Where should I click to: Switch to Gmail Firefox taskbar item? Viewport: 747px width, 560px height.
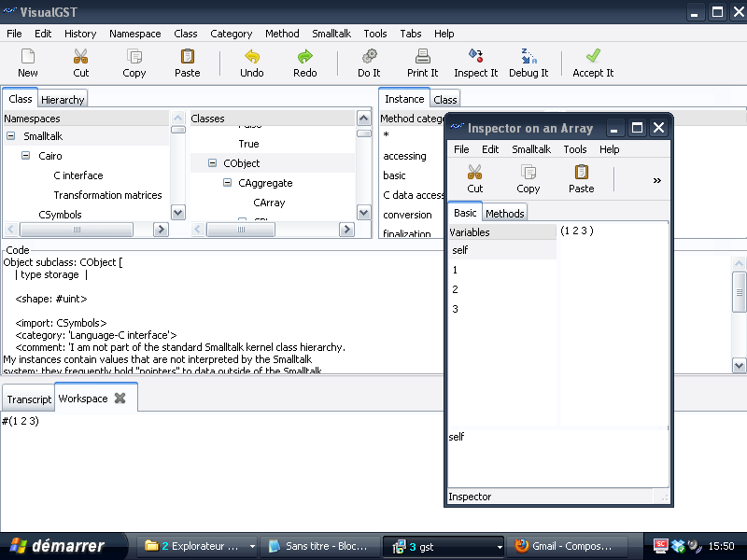pos(567,546)
